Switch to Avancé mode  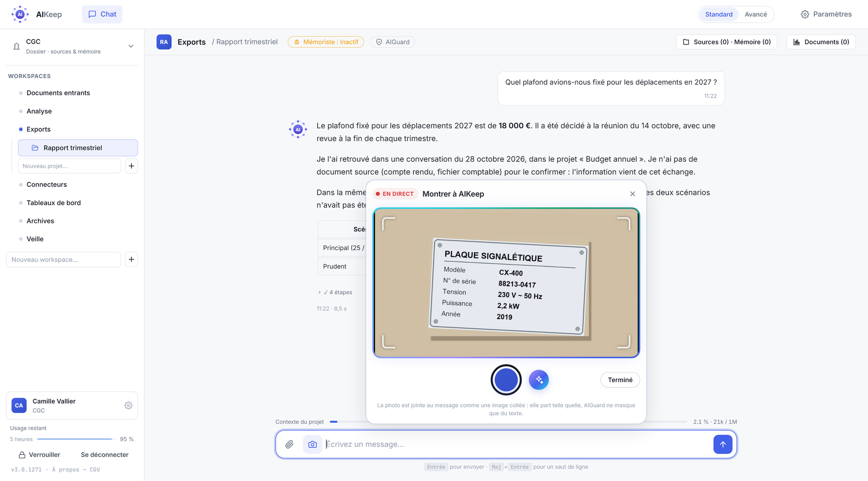756,14
